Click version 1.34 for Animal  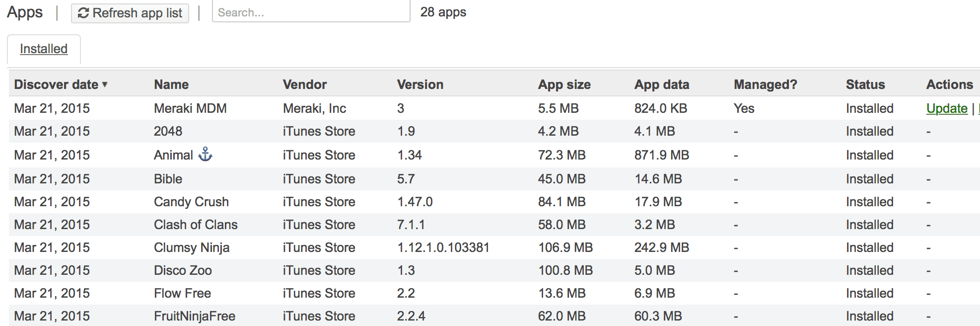pos(409,155)
